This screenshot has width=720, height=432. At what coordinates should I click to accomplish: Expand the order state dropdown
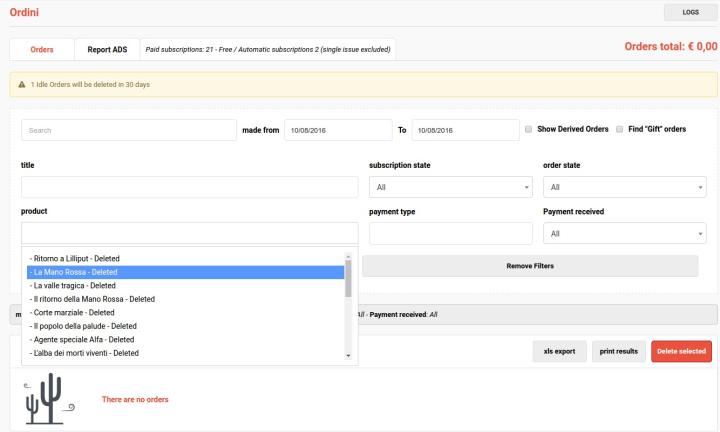[x=624, y=187]
